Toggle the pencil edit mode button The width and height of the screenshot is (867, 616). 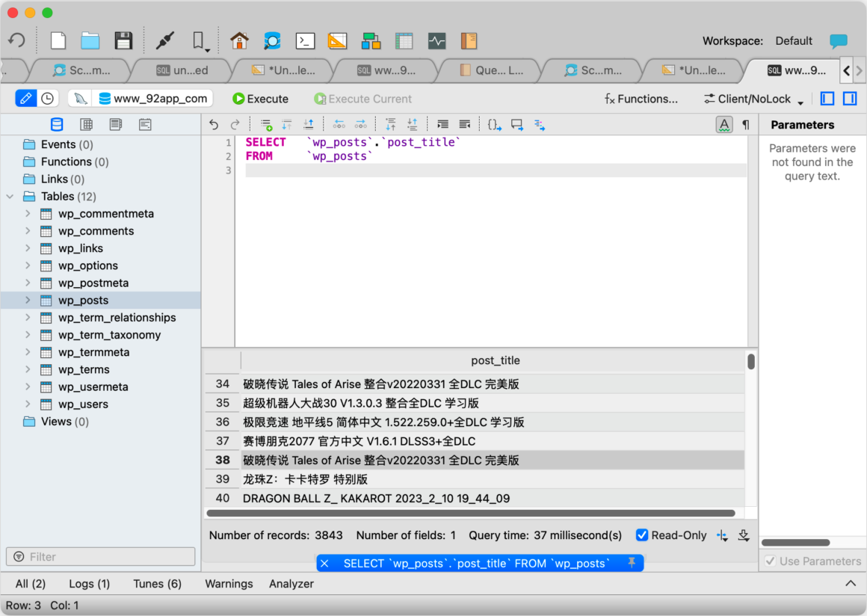[25, 99]
